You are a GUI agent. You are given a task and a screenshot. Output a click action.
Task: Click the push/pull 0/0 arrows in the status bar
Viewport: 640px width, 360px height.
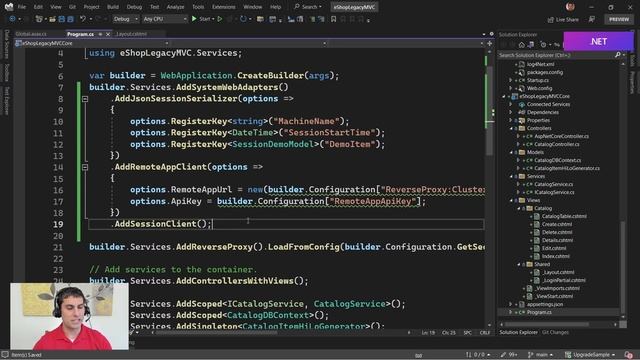(x=478, y=355)
